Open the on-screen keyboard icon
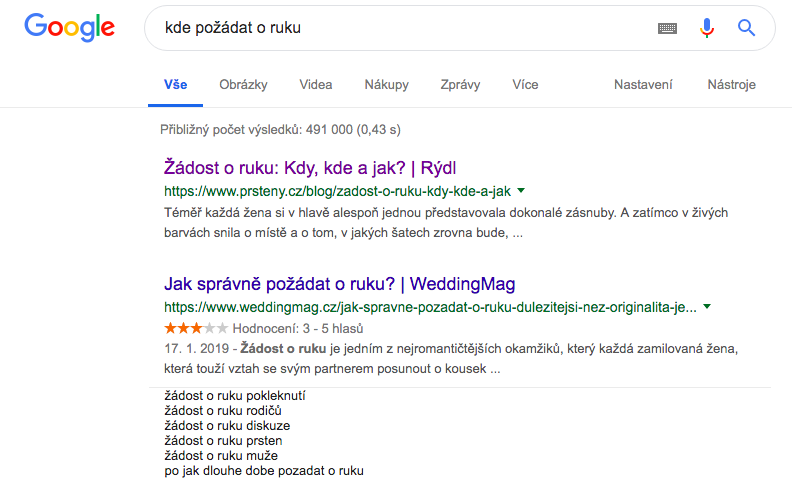792x498 pixels. tap(667, 28)
